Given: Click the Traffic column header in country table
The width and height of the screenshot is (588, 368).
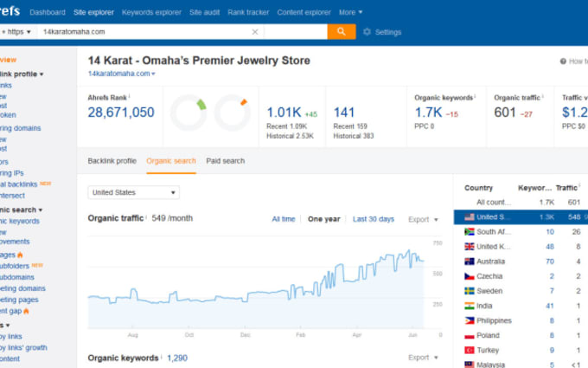Looking at the screenshot, I should tap(567, 188).
